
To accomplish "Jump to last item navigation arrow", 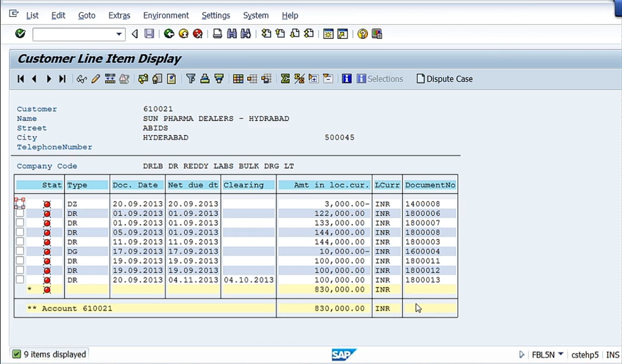I will coord(62,79).
